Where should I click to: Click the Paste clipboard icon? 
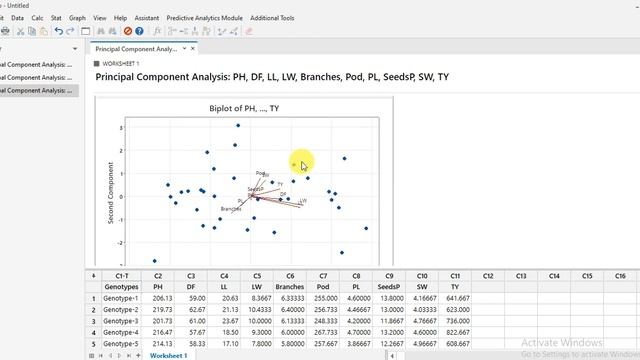click(x=44, y=31)
